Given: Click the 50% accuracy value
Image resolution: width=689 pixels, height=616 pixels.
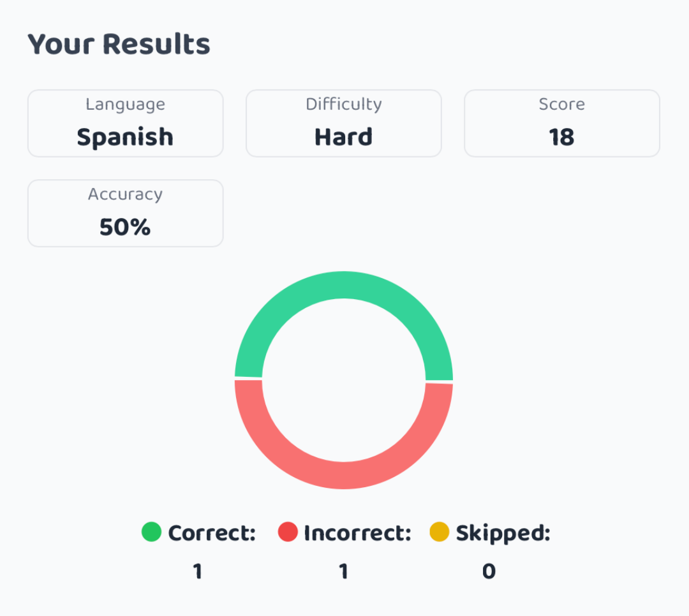Looking at the screenshot, I should 125,227.
